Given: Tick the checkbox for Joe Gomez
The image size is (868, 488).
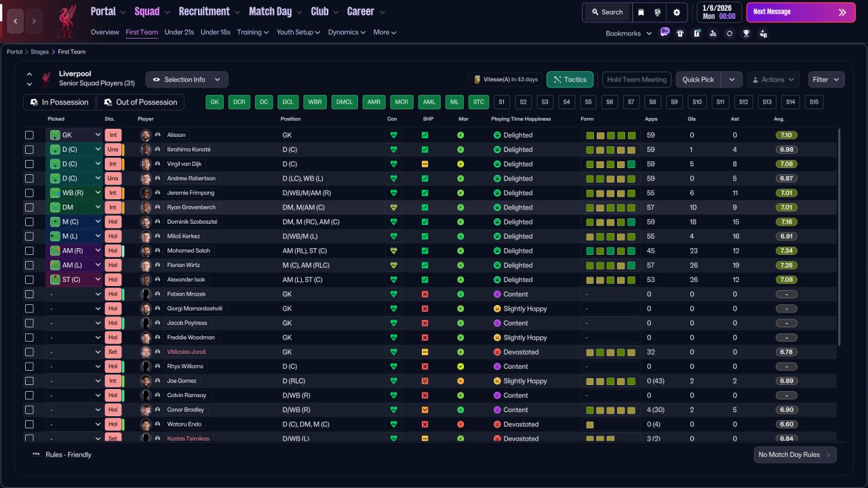Looking at the screenshot, I should pyautogui.click(x=29, y=381).
